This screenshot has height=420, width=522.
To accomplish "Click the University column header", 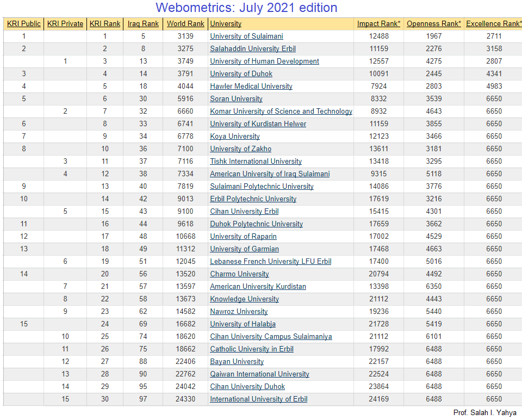I will (x=226, y=23).
